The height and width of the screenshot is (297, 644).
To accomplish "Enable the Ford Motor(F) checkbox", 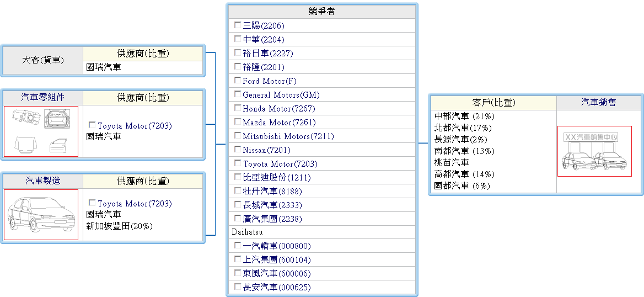I will point(238,80).
